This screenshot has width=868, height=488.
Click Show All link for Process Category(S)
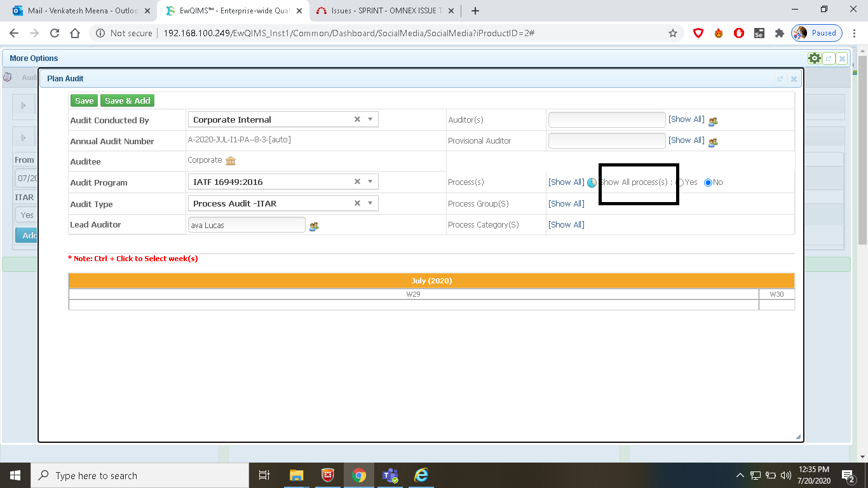(566, 225)
